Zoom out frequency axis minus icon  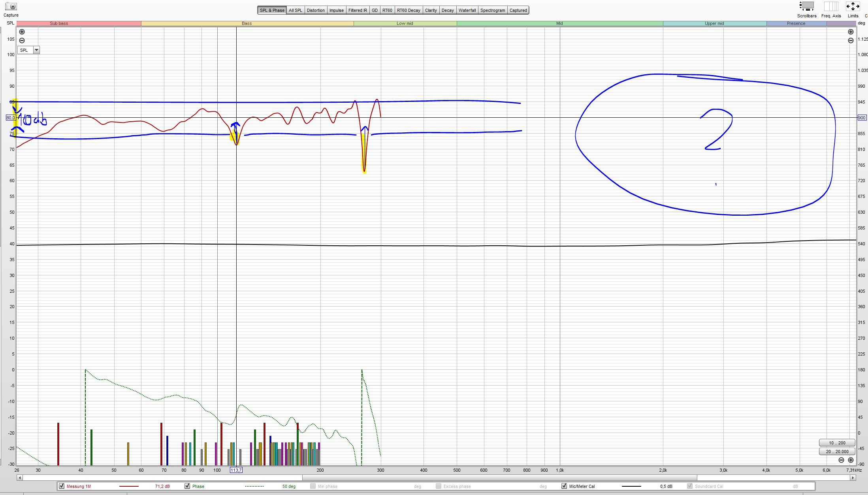[841, 460]
